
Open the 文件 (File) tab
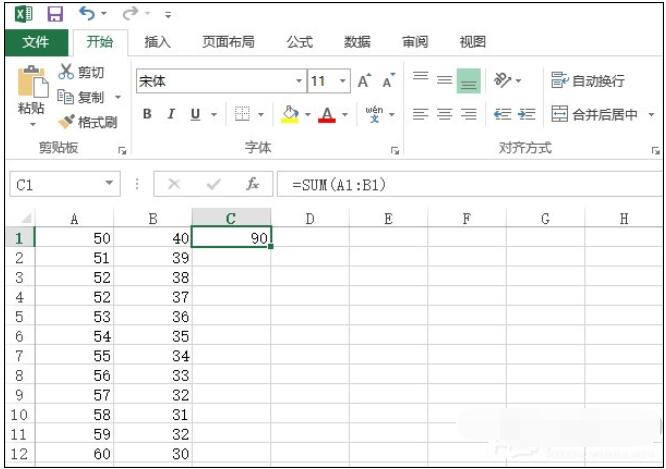(x=36, y=42)
